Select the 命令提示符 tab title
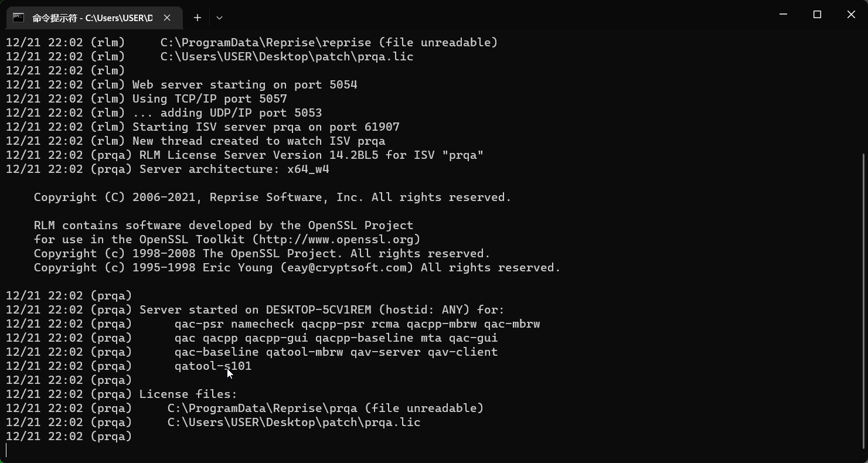Viewport: 868px width, 463px height. coord(93,18)
